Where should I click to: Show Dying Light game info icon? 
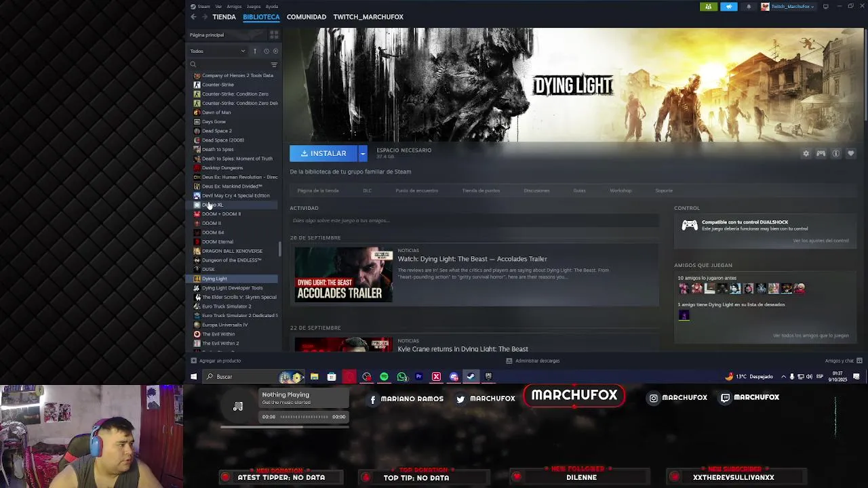tap(835, 154)
